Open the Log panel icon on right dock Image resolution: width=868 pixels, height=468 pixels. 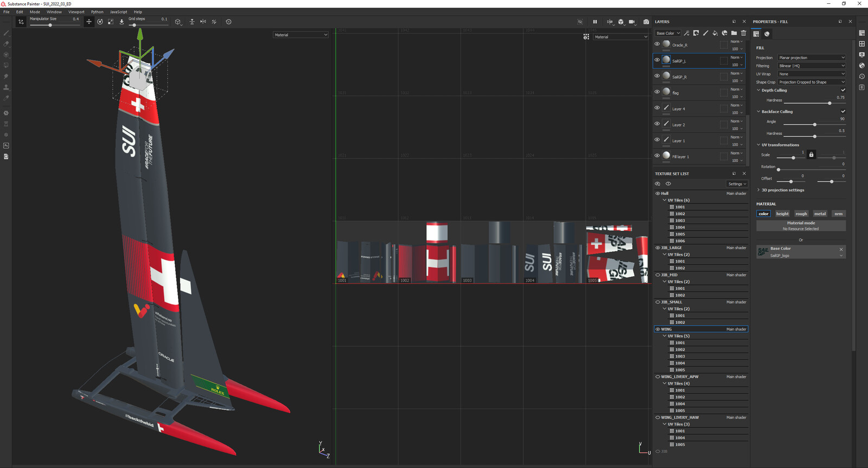point(861,87)
